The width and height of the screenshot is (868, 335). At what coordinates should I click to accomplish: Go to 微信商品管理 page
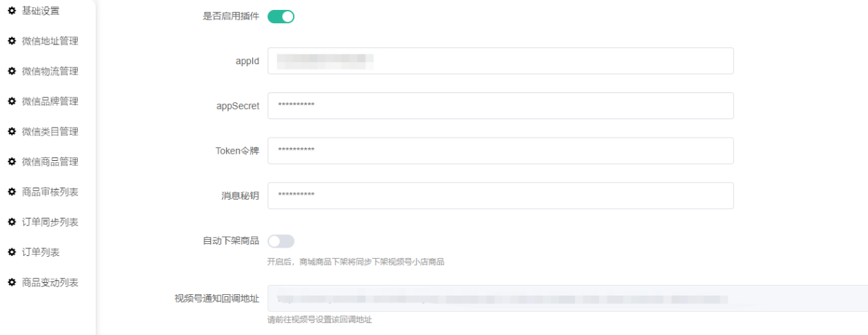tap(49, 162)
